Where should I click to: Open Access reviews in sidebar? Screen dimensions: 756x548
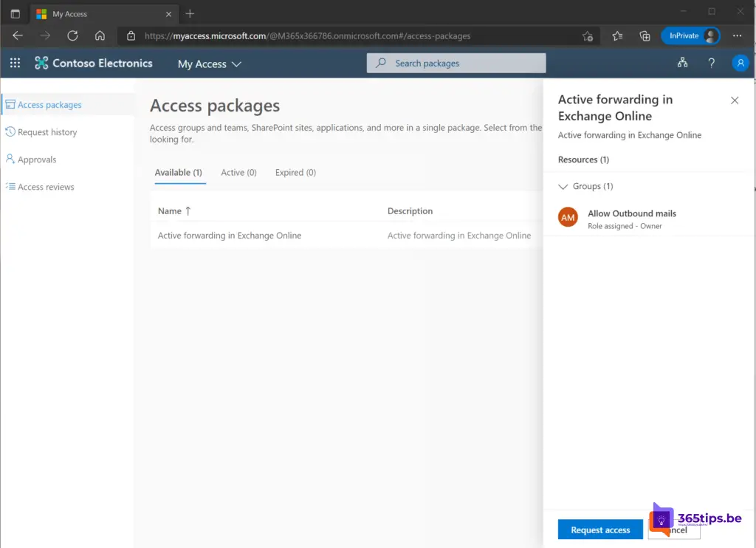click(x=46, y=187)
